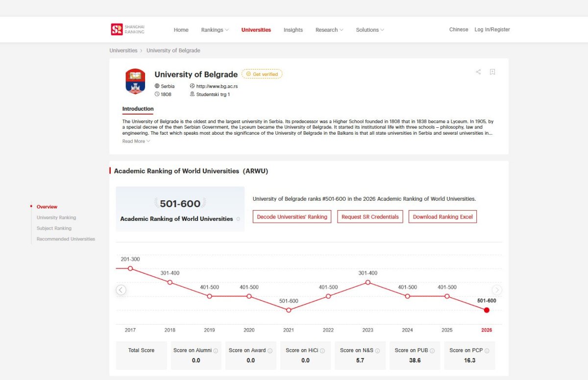
Task: Select the Introduction tab
Action: (x=138, y=109)
